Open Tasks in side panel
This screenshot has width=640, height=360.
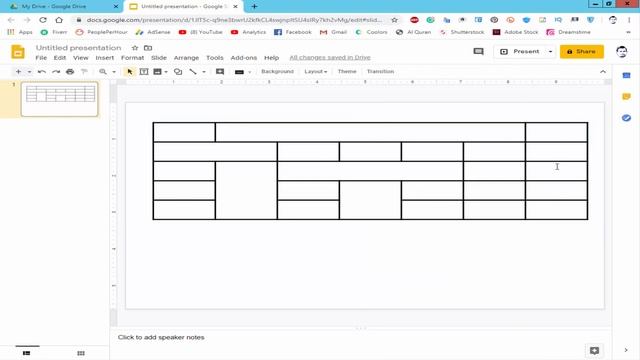[x=626, y=118]
